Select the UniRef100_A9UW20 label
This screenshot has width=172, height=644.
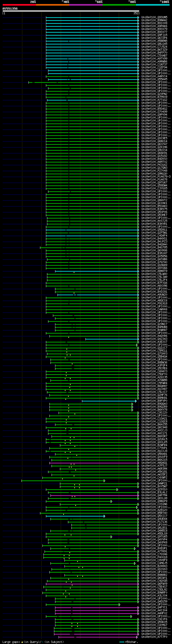tap(154, 295)
